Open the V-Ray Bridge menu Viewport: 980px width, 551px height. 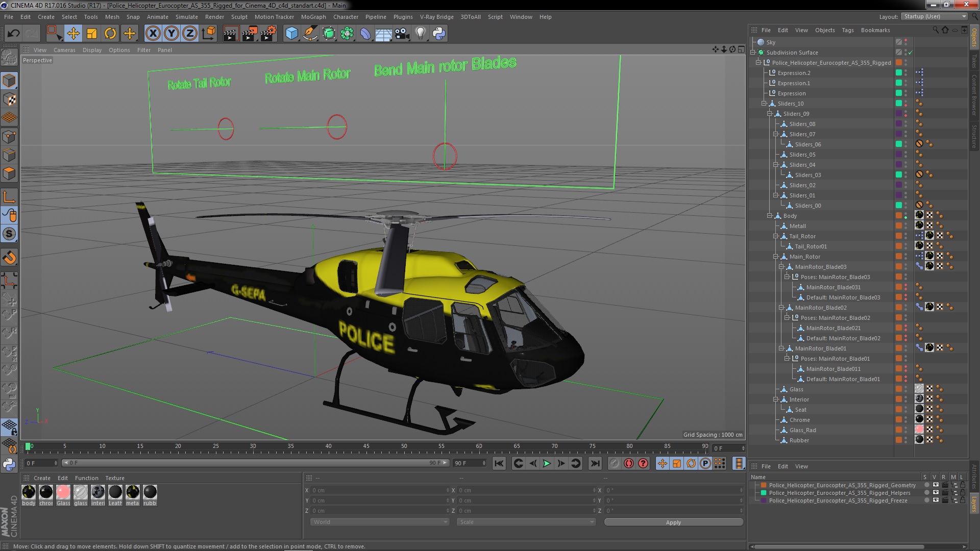click(x=436, y=17)
